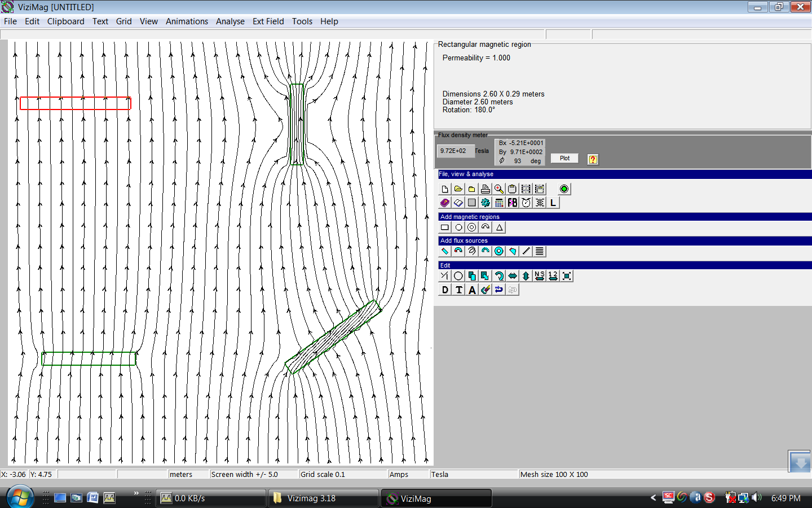812x508 pixels.
Task: Click the flux density value field
Action: pos(454,151)
